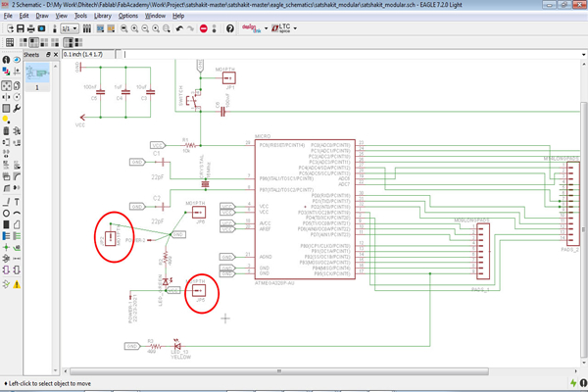Expand the LTC spice dropdown arrow
The width and height of the screenshot is (588, 392).
click(295, 28)
